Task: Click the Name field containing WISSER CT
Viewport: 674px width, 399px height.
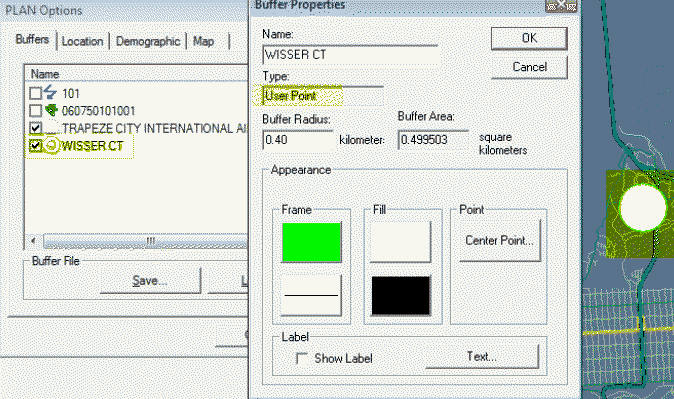Action: click(350, 55)
